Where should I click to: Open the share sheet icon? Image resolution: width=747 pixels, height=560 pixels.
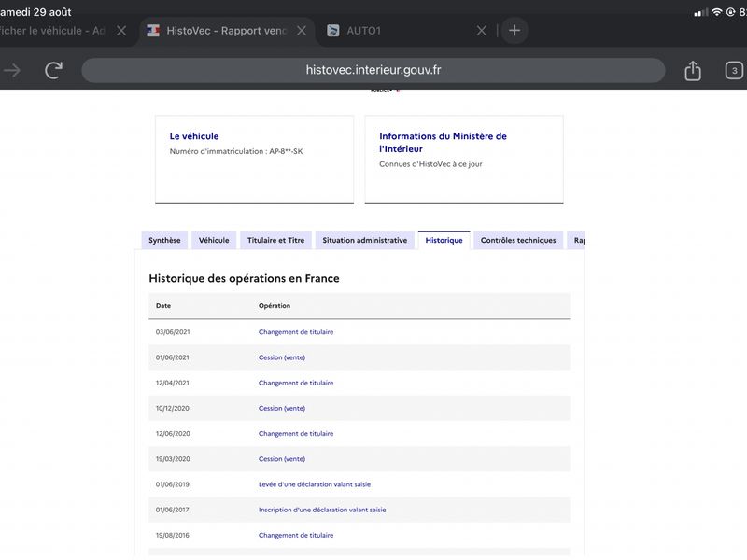pyautogui.click(x=693, y=71)
